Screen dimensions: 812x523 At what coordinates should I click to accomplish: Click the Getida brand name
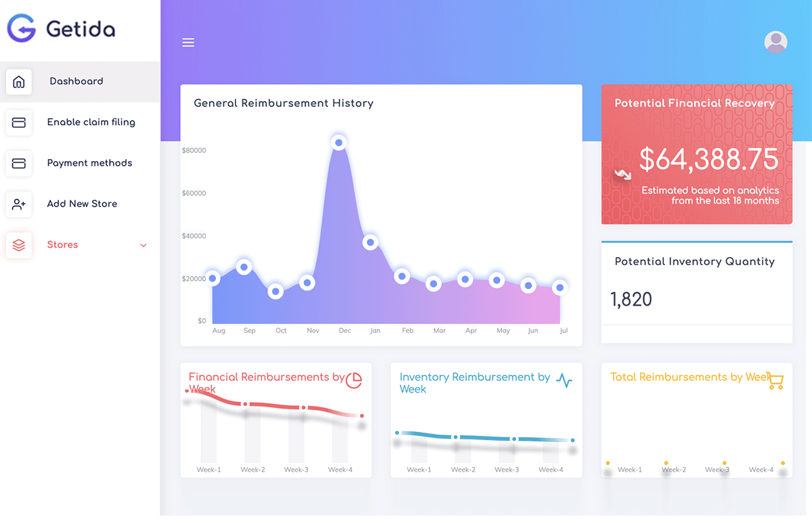tap(81, 28)
